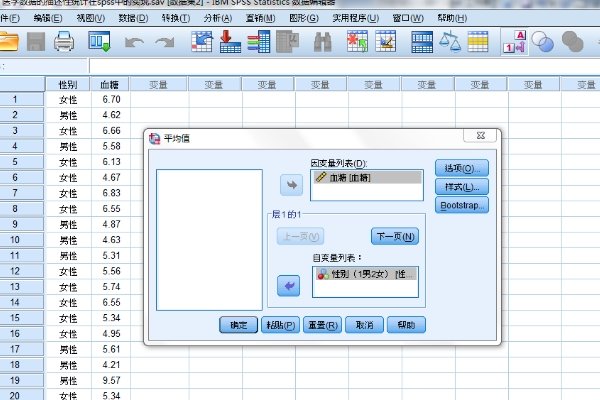Click the 重置(R) button
The height and width of the screenshot is (400, 600).
[x=323, y=325]
